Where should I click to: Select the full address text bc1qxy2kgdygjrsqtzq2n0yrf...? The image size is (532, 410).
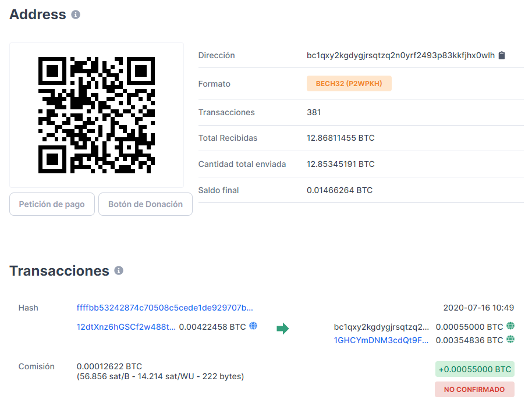tap(400, 55)
